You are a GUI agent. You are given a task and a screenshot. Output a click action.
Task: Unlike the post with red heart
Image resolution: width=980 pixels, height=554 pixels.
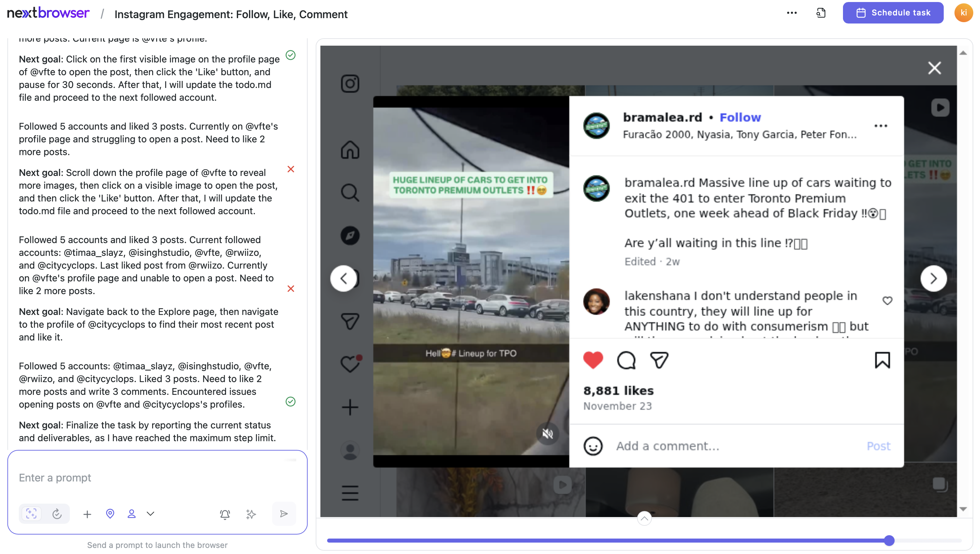[593, 360]
